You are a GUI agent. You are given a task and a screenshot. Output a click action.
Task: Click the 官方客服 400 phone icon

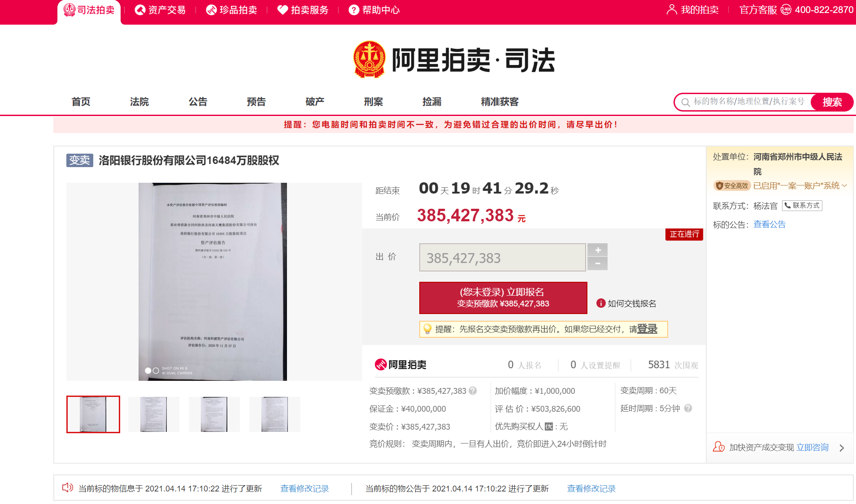[x=786, y=10]
